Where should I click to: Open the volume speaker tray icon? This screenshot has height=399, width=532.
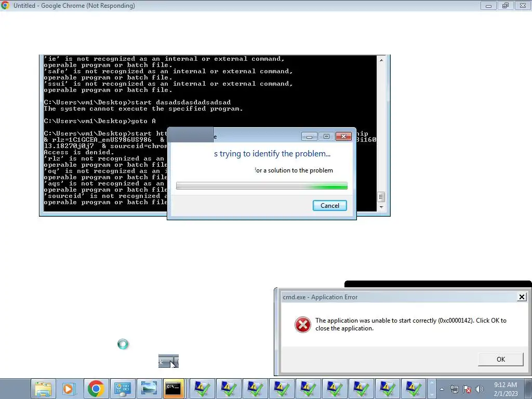pos(479,389)
